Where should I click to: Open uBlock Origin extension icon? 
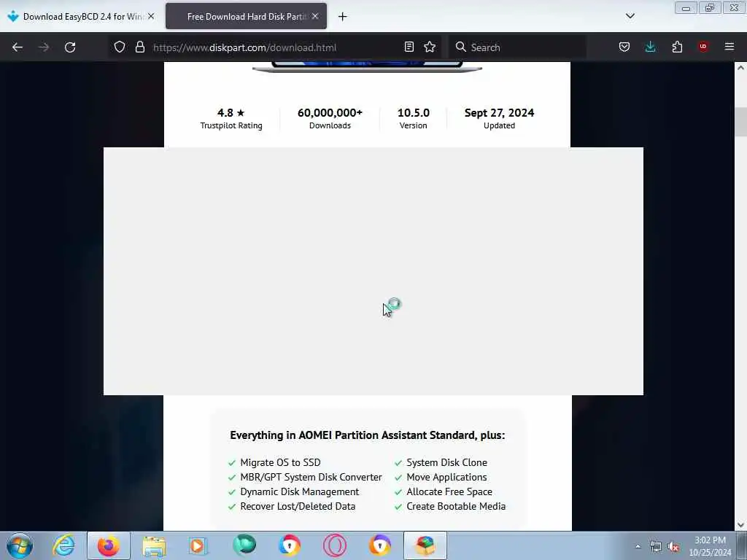click(x=703, y=47)
